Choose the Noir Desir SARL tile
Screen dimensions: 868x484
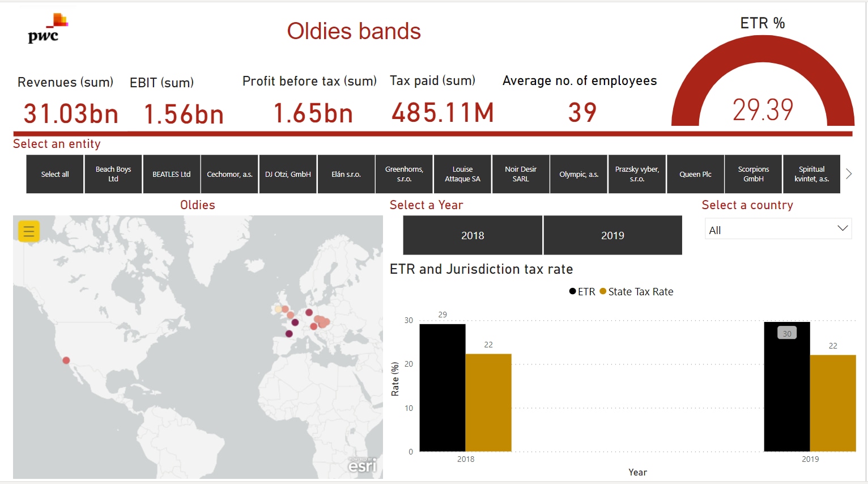pyautogui.click(x=521, y=174)
